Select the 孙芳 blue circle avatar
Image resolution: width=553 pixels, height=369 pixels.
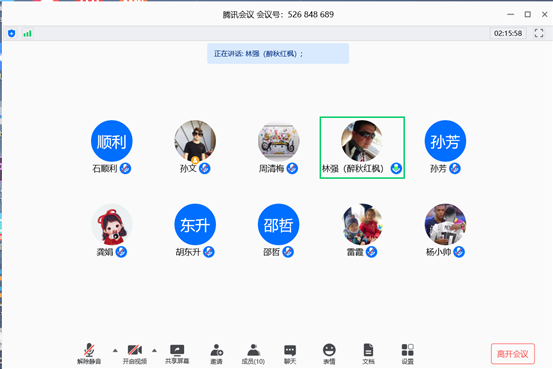[x=445, y=141]
